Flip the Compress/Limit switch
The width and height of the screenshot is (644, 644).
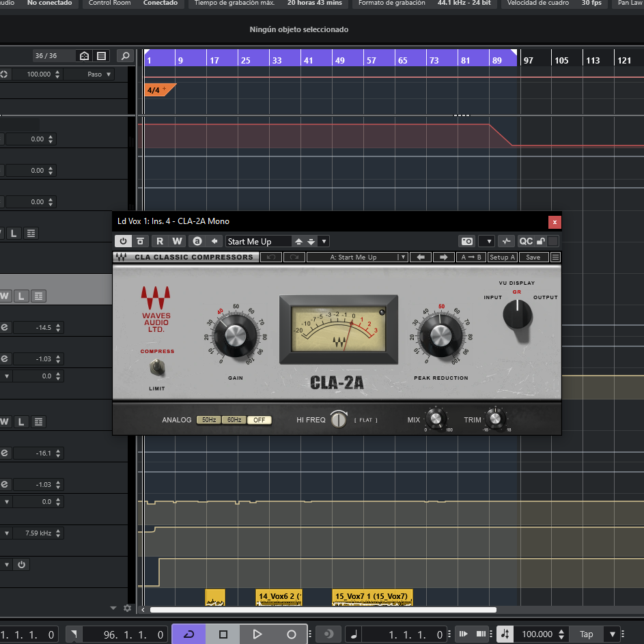click(157, 367)
